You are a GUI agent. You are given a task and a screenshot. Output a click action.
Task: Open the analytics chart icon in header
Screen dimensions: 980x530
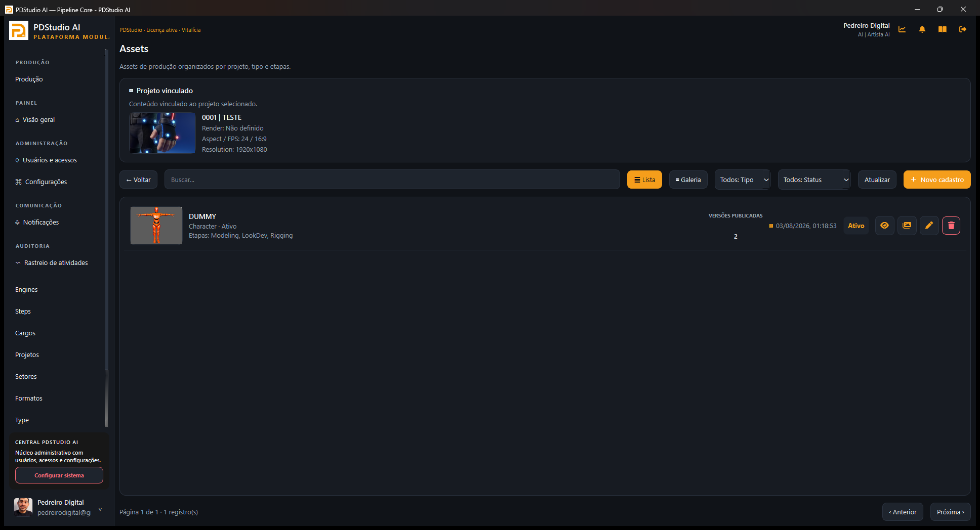[x=902, y=29]
